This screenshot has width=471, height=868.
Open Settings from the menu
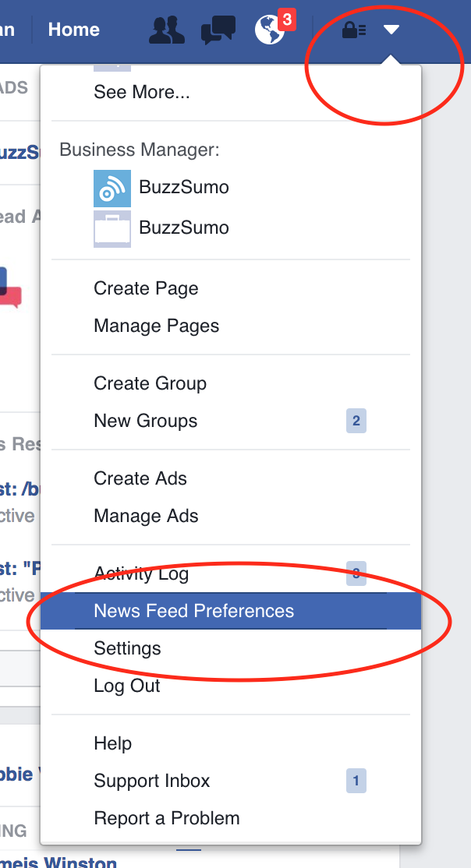(128, 648)
